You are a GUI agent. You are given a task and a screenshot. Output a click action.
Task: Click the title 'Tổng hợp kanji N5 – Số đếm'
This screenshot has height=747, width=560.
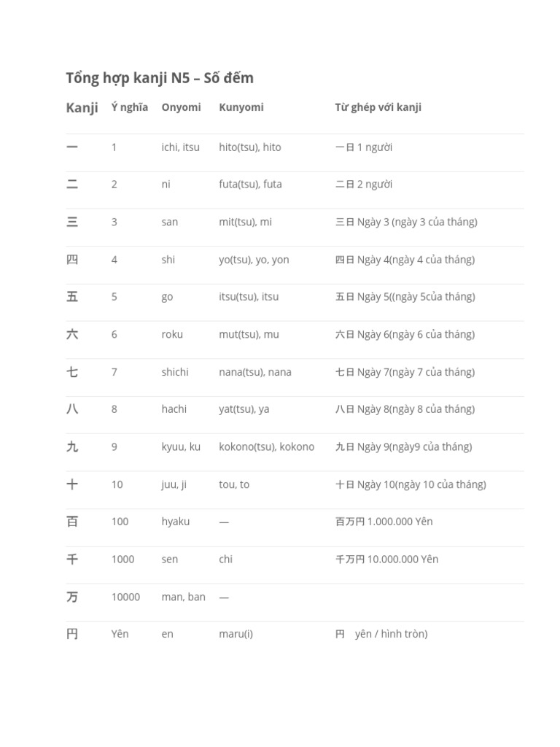[x=160, y=78]
